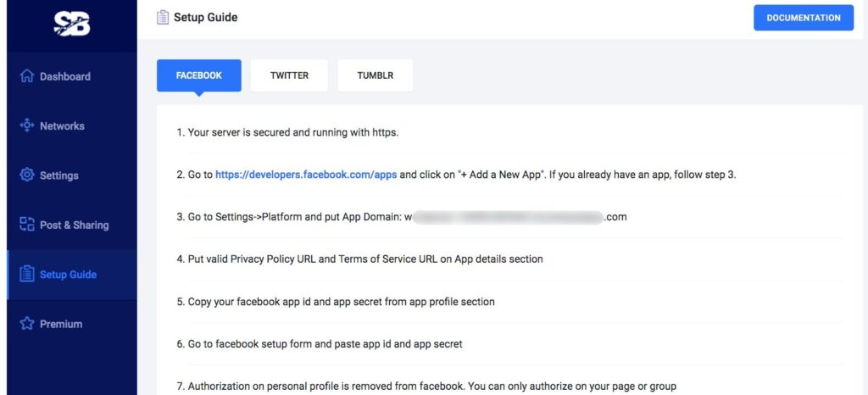This screenshot has height=395, width=868.
Task: Click the Settings gear icon
Action: tap(26, 175)
